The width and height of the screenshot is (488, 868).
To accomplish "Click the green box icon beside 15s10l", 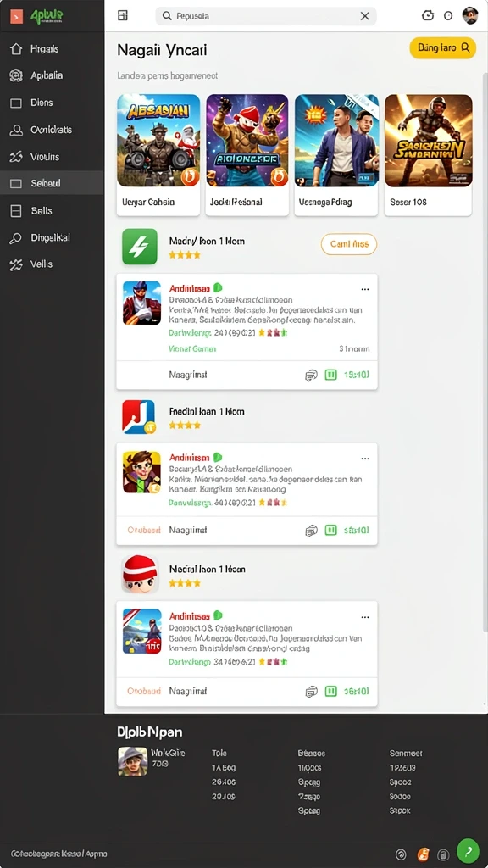I will (331, 375).
